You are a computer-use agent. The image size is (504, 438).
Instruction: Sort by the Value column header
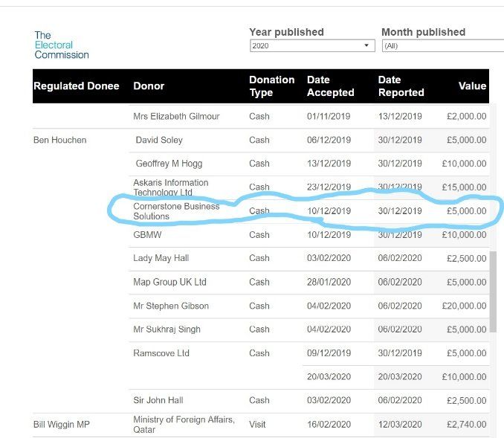coord(472,86)
